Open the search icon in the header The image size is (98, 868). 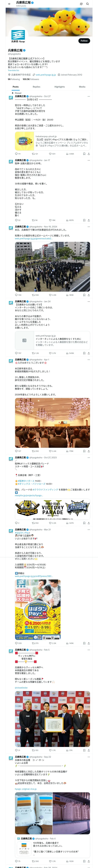pyautogui.click(x=88, y=4)
